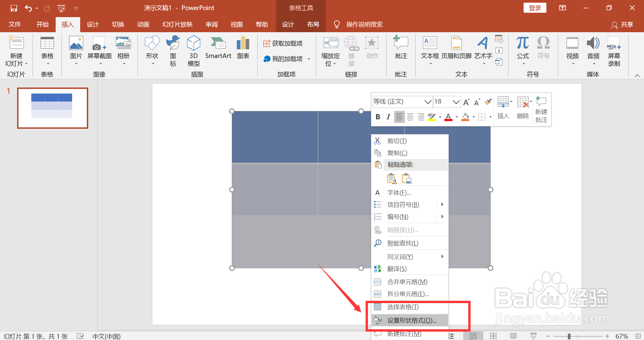644x340 pixels.
Task: Align text right in mini toolbar
Action: pos(421,117)
